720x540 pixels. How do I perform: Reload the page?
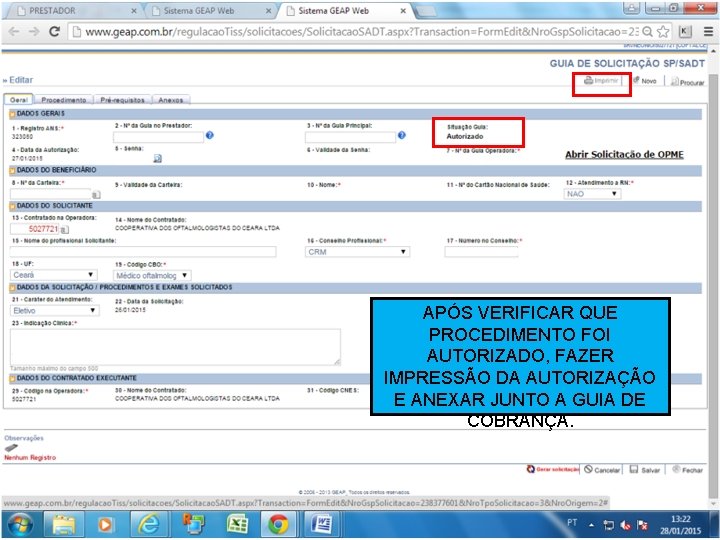(54, 31)
